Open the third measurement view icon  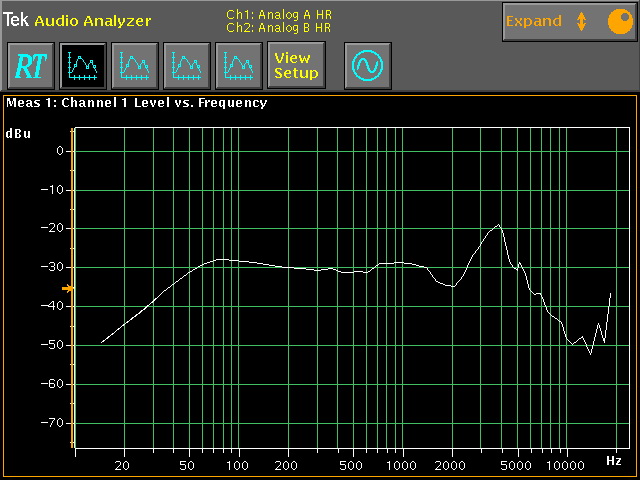point(186,66)
